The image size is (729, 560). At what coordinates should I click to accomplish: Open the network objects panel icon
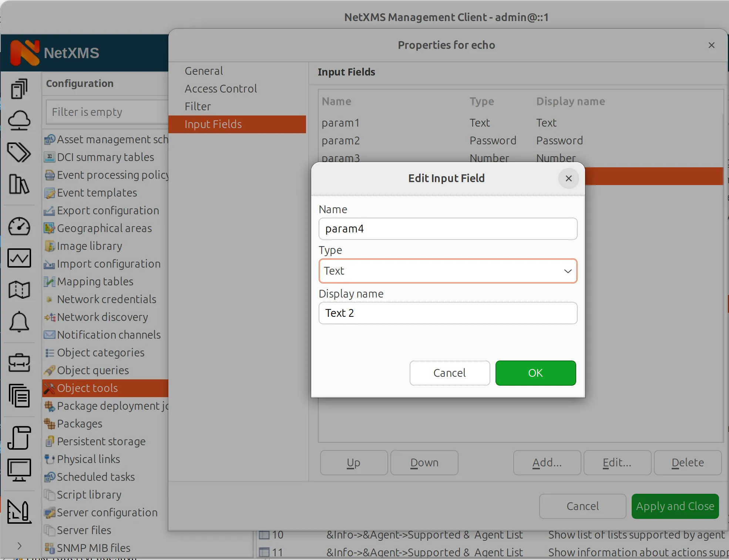click(19, 88)
